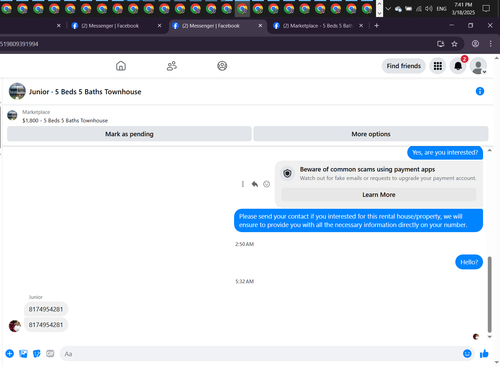Switch to Marketplace - 5 Beds tab
This screenshot has width=500, height=366.
tap(317, 26)
